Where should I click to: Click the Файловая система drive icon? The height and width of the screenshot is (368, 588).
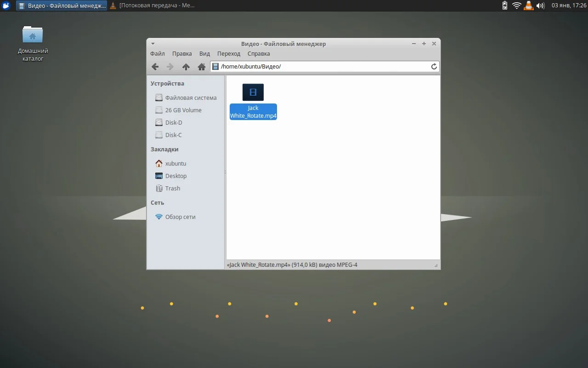pos(159,98)
